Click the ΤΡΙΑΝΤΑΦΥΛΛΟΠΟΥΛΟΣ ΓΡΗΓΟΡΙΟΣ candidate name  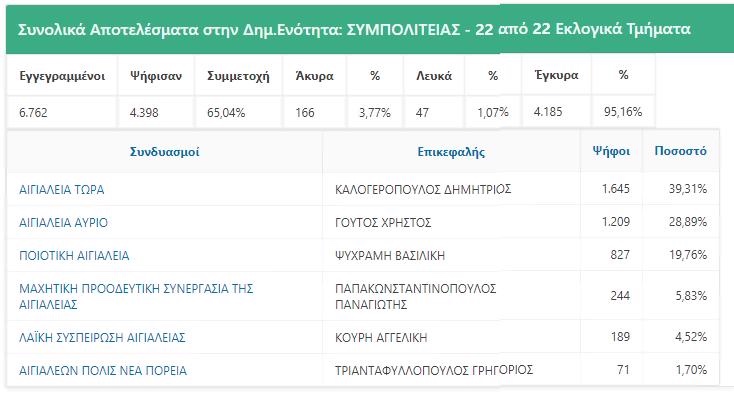tap(434, 370)
